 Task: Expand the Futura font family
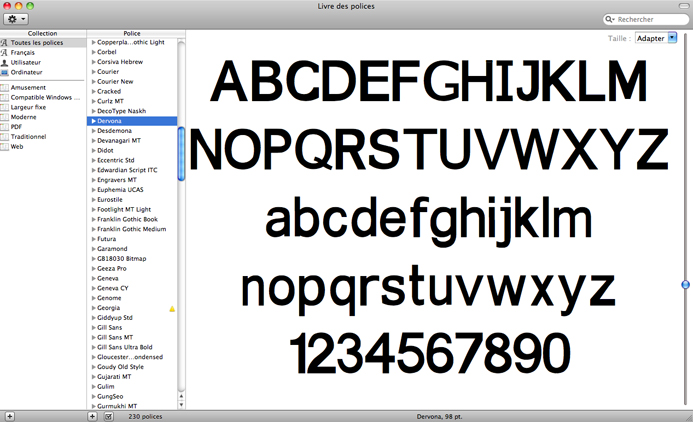94,239
